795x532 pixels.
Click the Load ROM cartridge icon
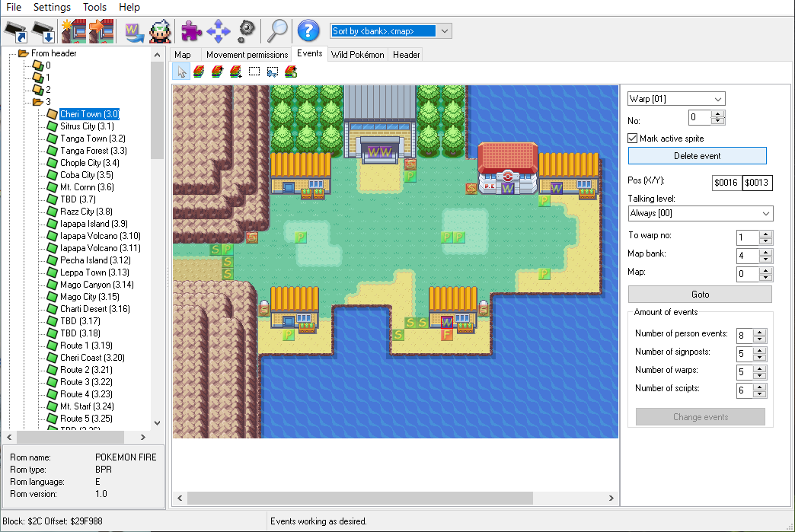click(16, 31)
